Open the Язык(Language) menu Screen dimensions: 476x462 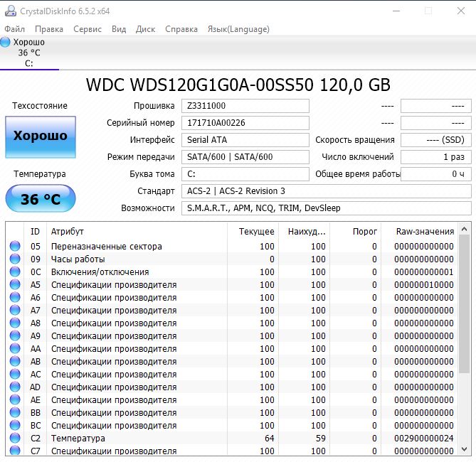pyautogui.click(x=238, y=29)
